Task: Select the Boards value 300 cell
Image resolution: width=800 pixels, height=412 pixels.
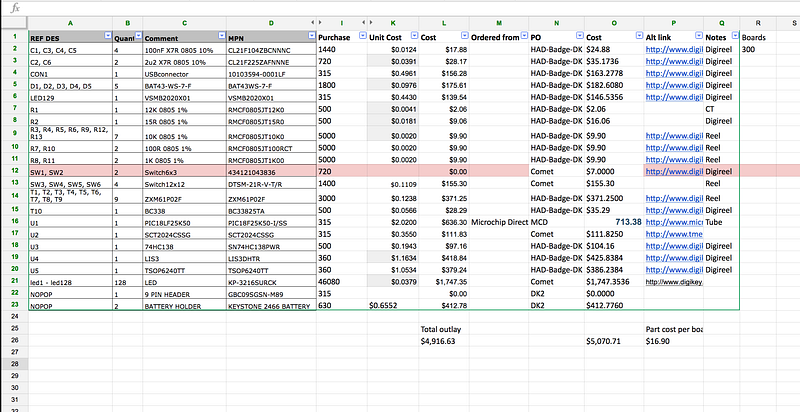Action: [x=758, y=49]
